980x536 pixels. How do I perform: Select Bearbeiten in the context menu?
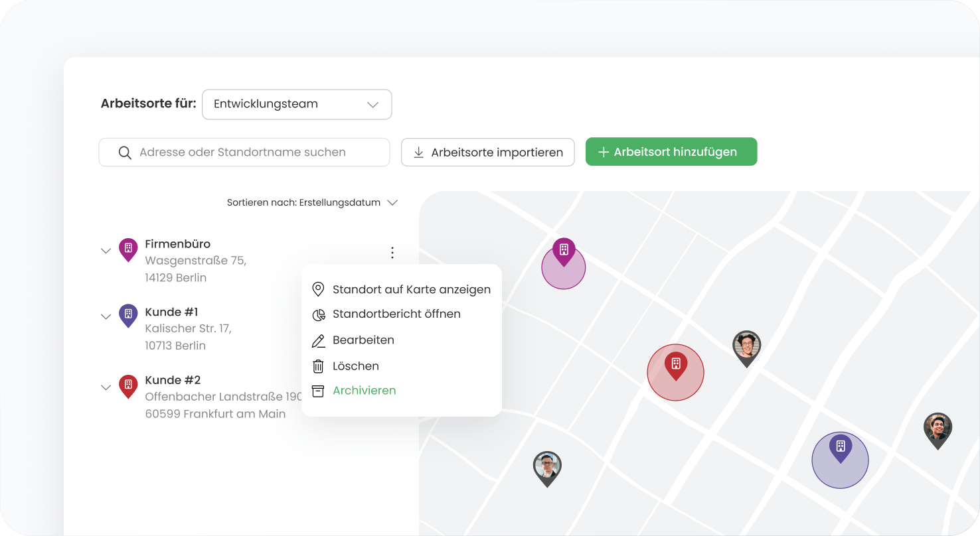tap(363, 340)
